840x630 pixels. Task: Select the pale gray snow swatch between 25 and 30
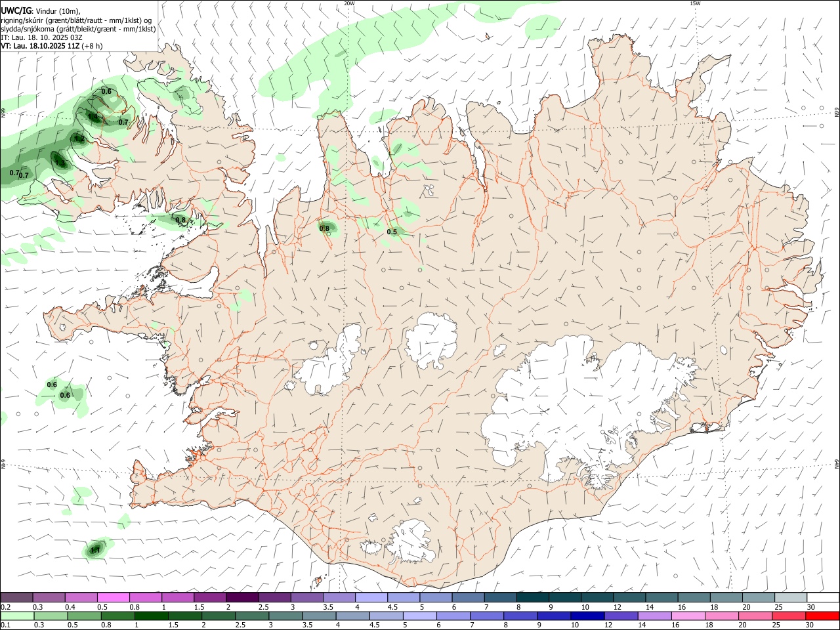(x=791, y=597)
